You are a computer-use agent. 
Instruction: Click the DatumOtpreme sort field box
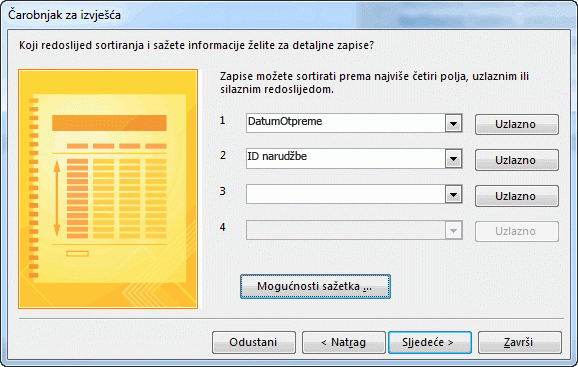click(x=354, y=123)
